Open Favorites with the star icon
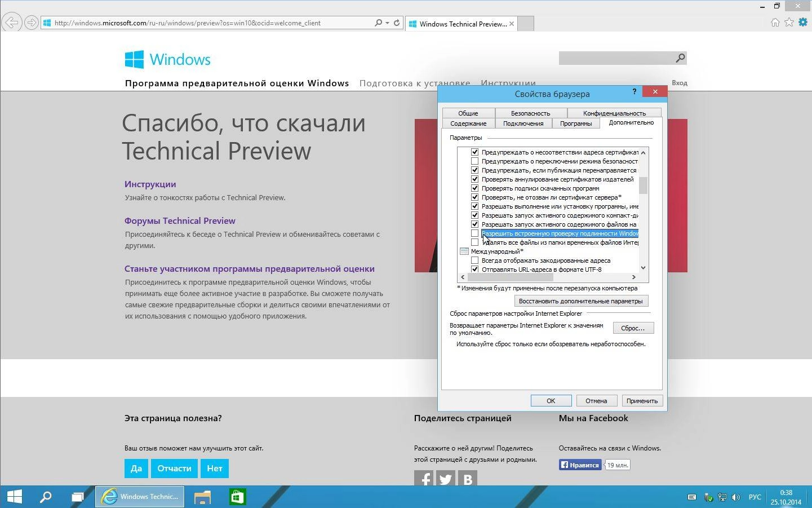 click(789, 23)
